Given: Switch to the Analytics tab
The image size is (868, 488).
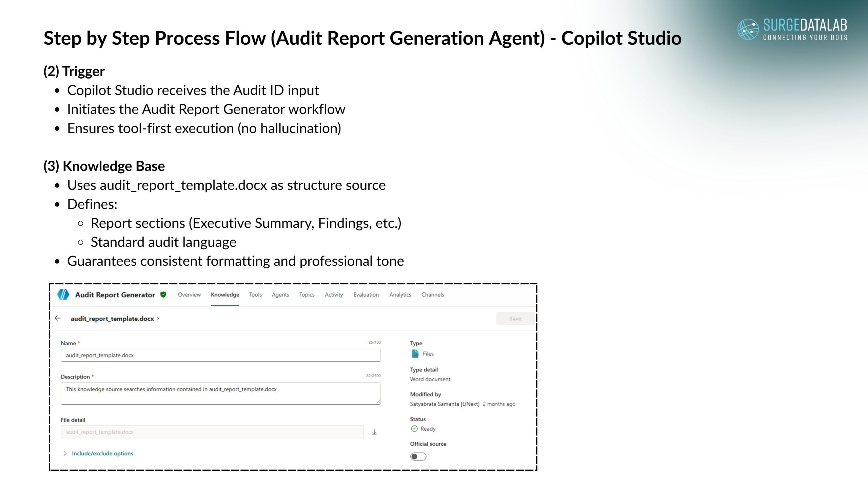Looking at the screenshot, I should [x=400, y=294].
